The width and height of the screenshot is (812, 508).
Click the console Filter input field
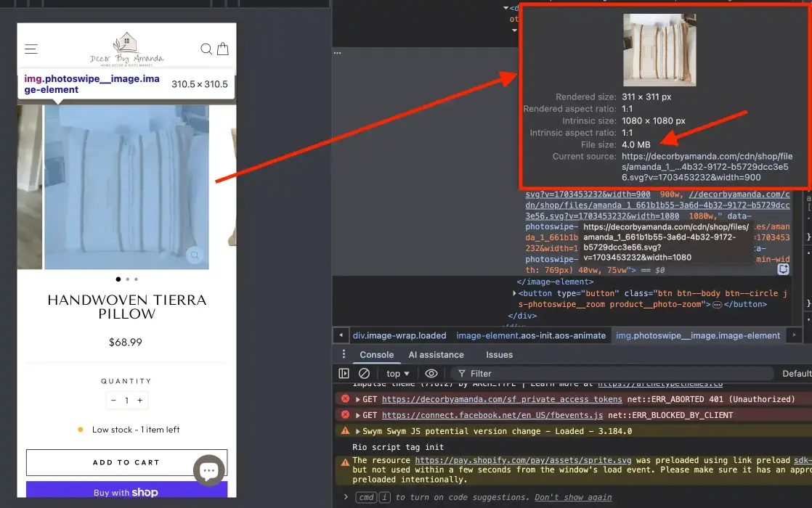click(508, 374)
